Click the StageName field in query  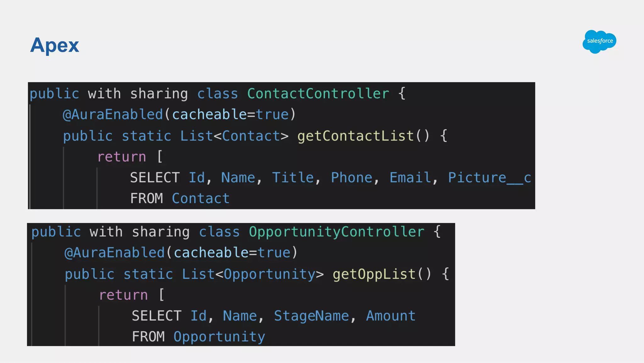pyautogui.click(x=311, y=316)
